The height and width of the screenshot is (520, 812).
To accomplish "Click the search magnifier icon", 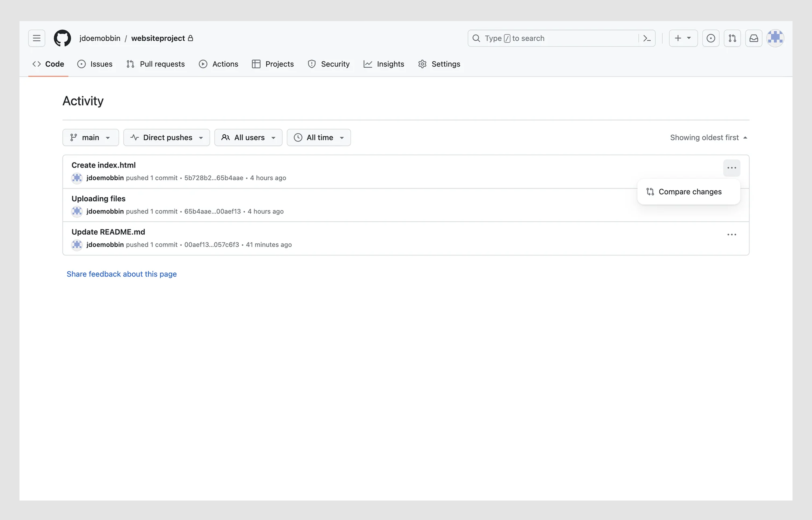I will pyautogui.click(x=476, y=38).
